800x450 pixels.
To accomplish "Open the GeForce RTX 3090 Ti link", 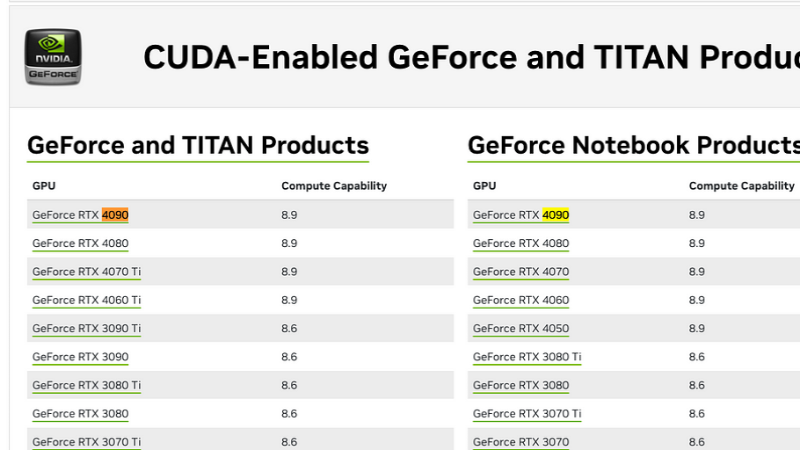I will tap(86, 329).
